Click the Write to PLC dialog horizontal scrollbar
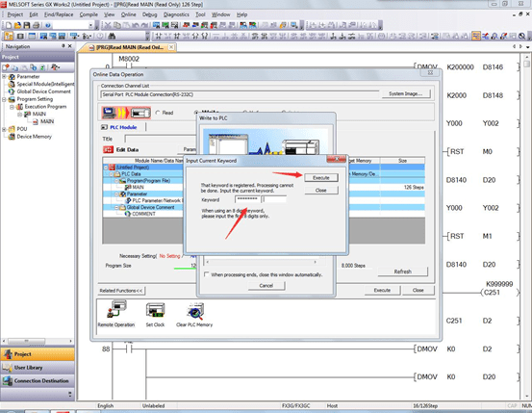The height and width of the screenshot is (413, 532). [262, 262]
